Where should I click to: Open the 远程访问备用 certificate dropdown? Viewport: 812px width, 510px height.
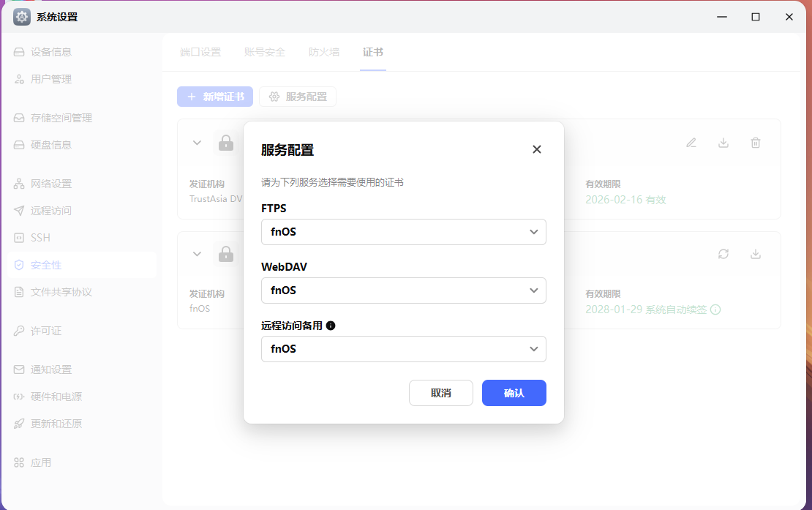(x=404, y=349)
